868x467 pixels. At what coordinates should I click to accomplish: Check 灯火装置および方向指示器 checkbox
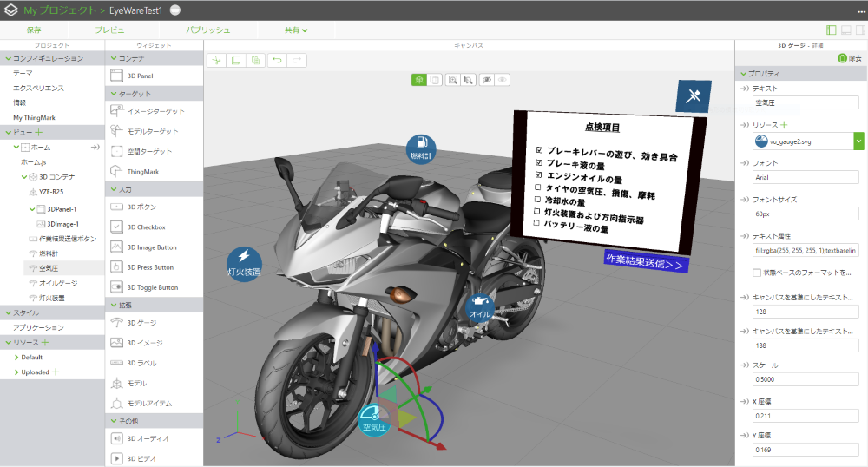coord(536,211)
